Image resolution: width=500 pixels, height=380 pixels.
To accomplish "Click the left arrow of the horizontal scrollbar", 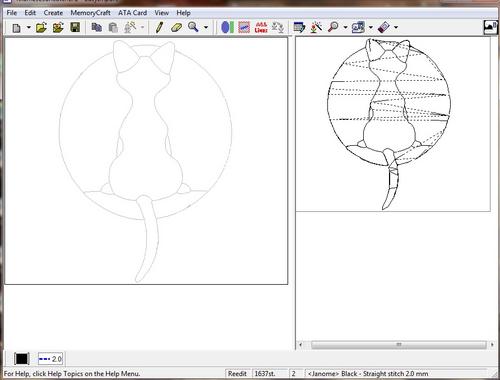I will tap(300, 345).
